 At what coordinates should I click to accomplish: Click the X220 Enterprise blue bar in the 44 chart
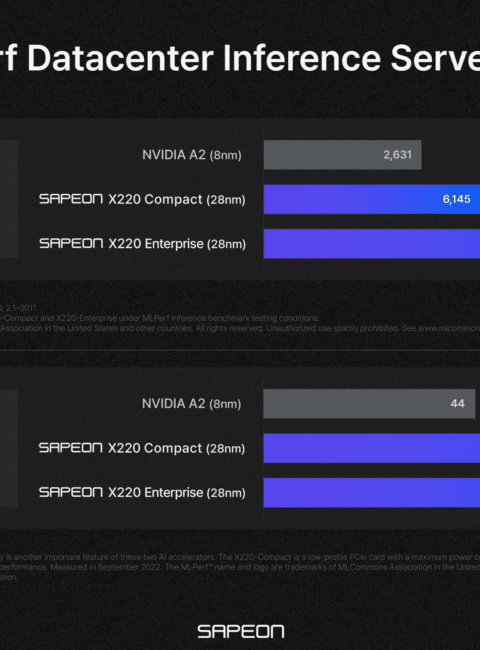click(372, 492)
